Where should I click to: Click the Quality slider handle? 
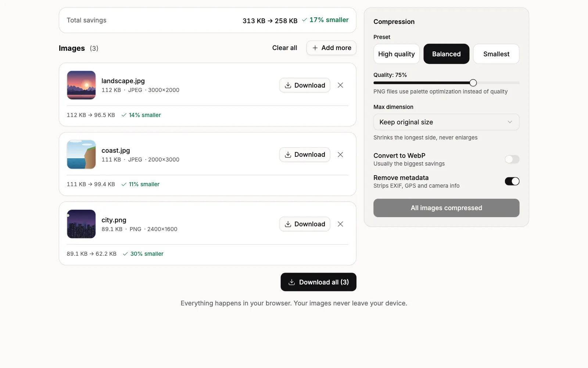[473, 83]
